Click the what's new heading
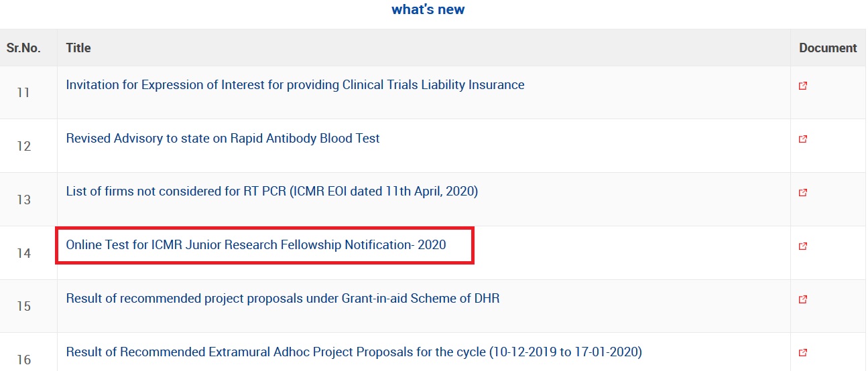Image resolution: width=868 pixels, height=371 pixels. tap(428, 9)
